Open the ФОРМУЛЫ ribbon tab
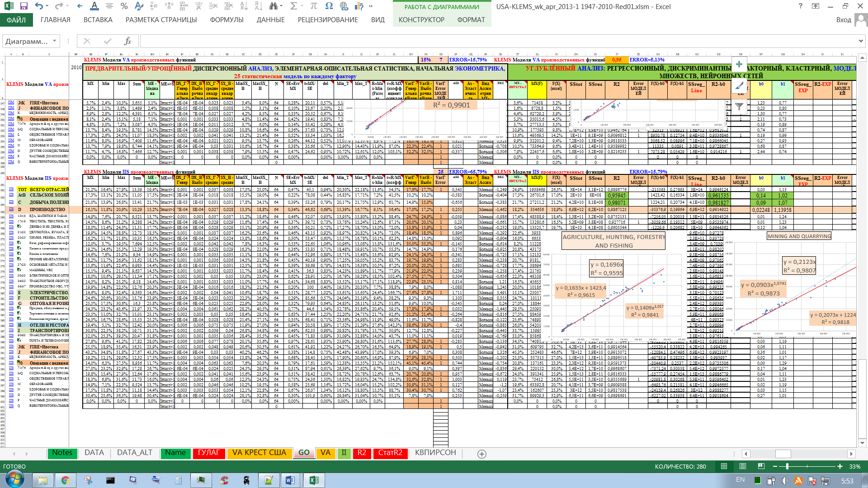The image size is (868, 488). [226, 20]
